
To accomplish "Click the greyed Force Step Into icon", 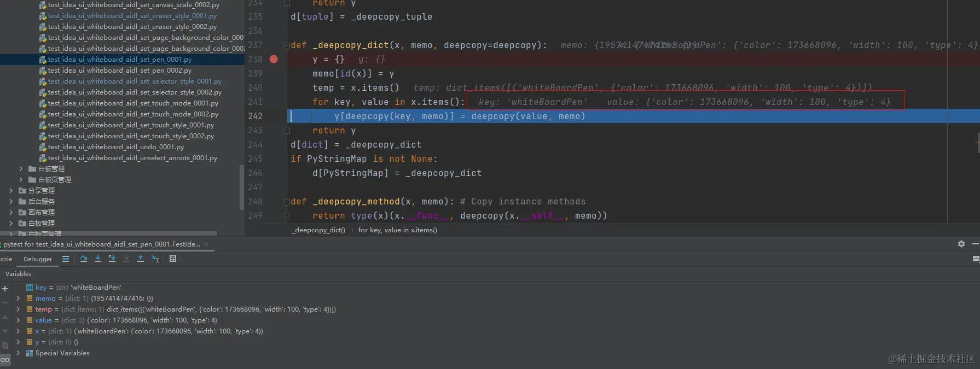I will [x=126, y=259].
